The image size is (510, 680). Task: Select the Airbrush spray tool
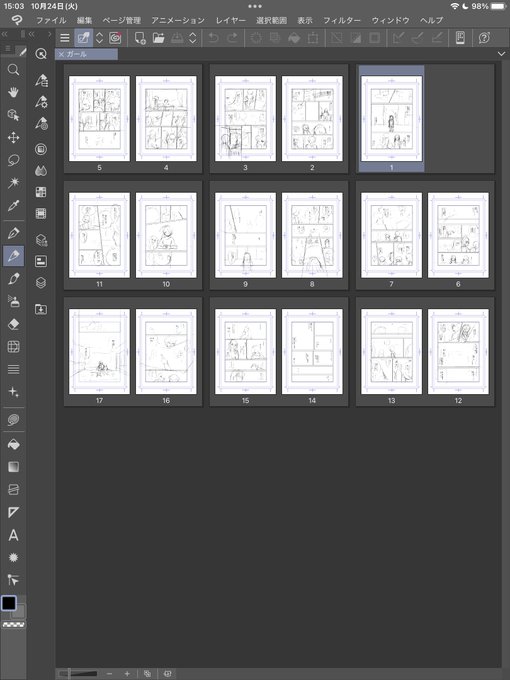pyautogui.click(x=13, y=301)
